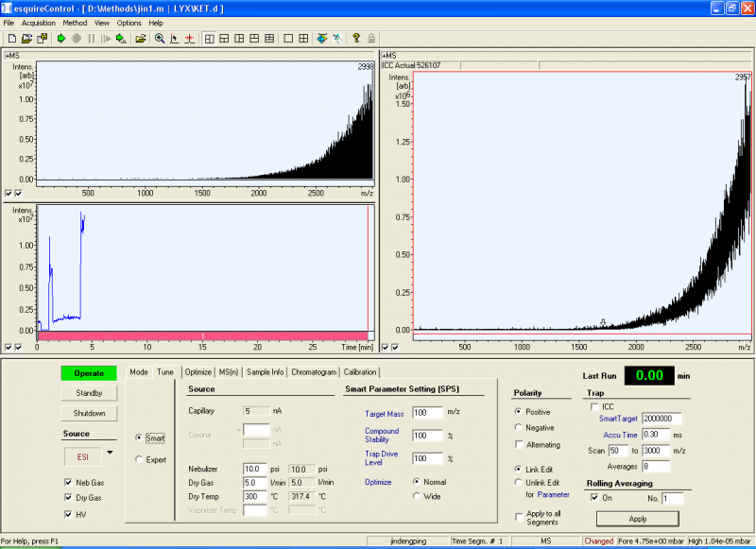This screenshot has height=549, width=756.
Task: Uncheck the Neb Gas checkbox
Action: 67,483
